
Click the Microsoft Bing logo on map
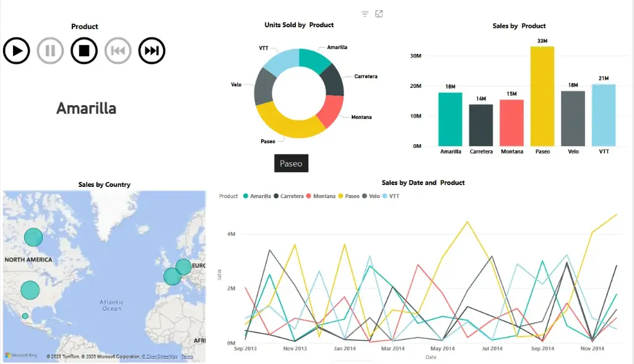pos(21,356)
